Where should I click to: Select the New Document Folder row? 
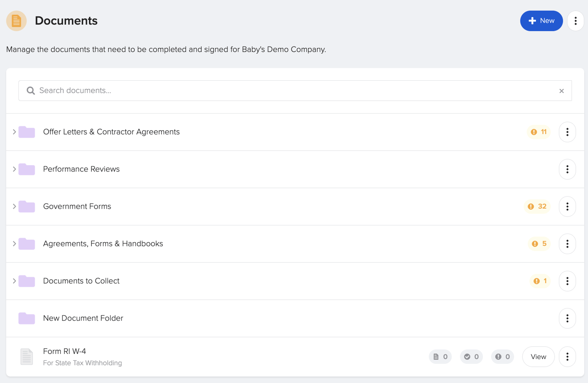(83, 318)
